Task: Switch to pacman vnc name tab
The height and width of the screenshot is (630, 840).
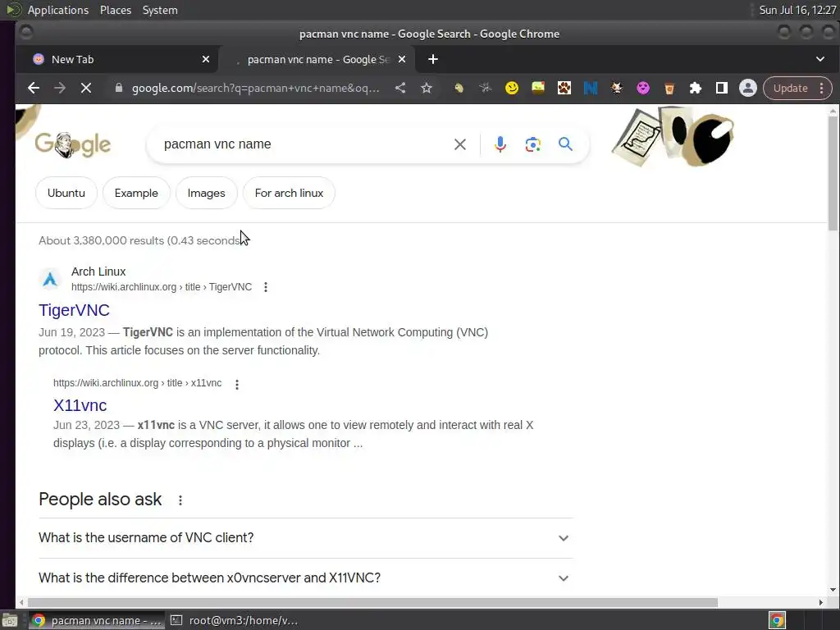Action: 318,59
